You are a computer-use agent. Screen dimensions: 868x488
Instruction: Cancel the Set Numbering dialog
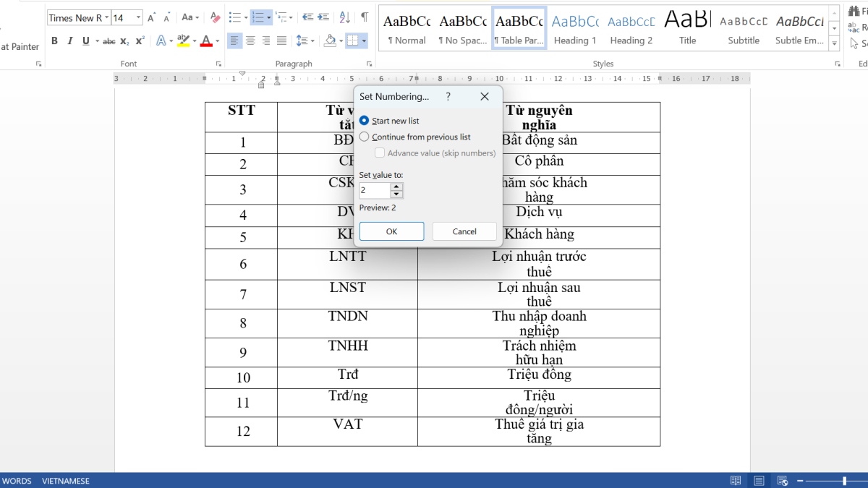(x=464, y=231)
